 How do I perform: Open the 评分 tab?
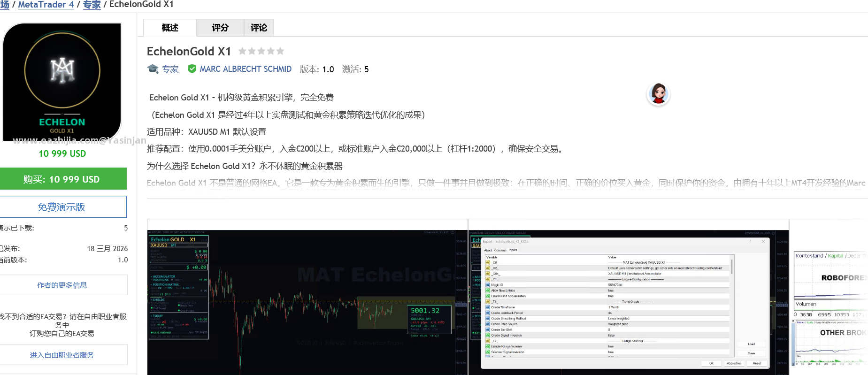[x=220, y=28]
